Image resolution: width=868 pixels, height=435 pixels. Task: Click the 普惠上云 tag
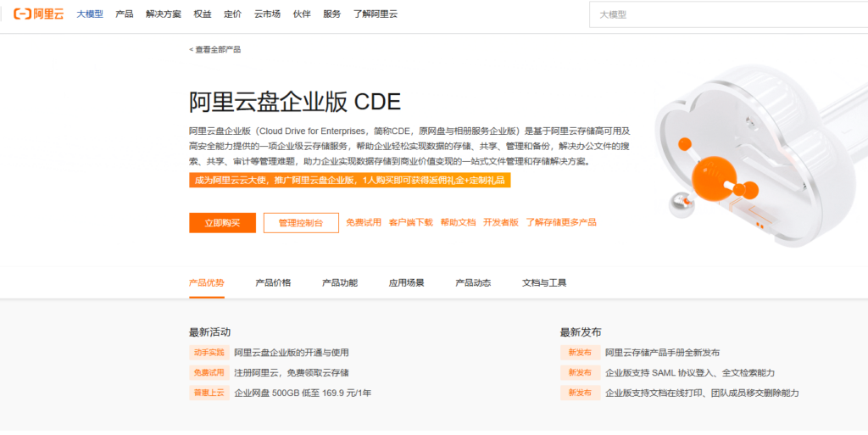click(x=209, y=393)
